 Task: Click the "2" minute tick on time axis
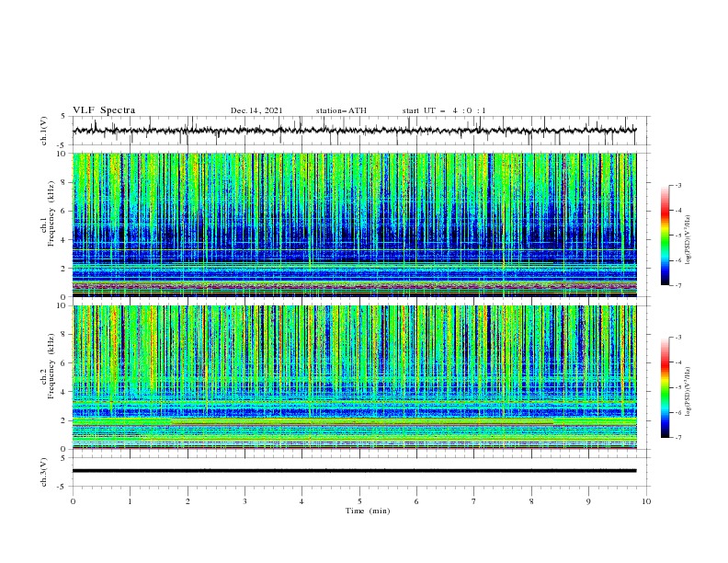(x=188, y=501)
